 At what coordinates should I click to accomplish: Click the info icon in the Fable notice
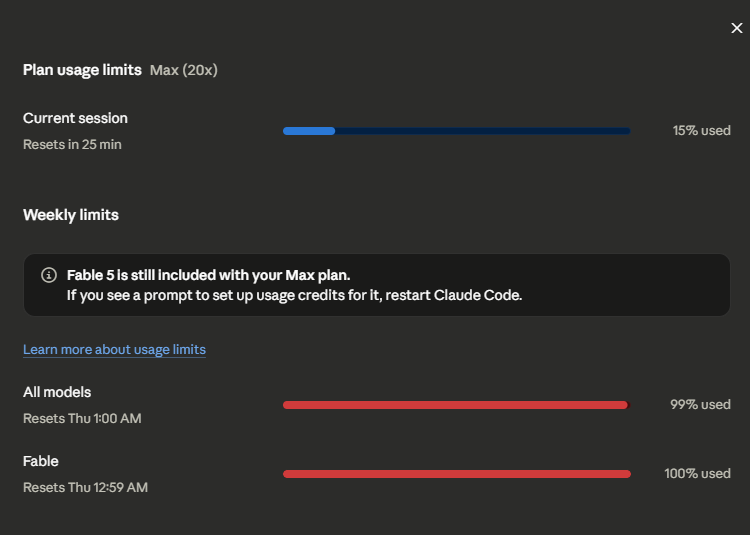point(49,275)
